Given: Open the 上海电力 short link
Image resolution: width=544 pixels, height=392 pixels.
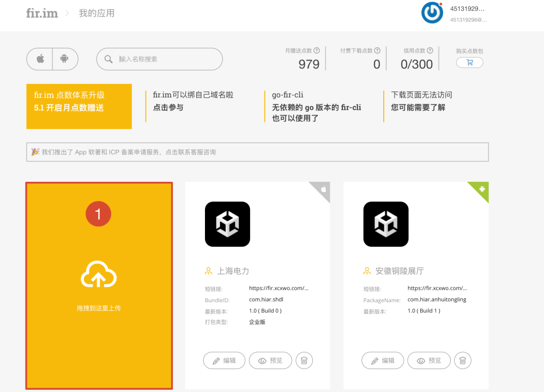Looking at the screenshot, I should (279, 288).
